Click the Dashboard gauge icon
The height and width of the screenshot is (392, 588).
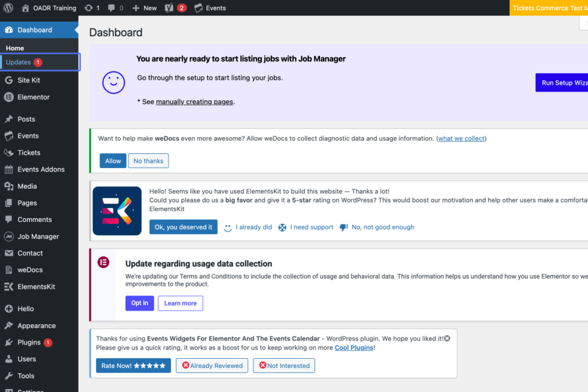(x=9, y=30)
